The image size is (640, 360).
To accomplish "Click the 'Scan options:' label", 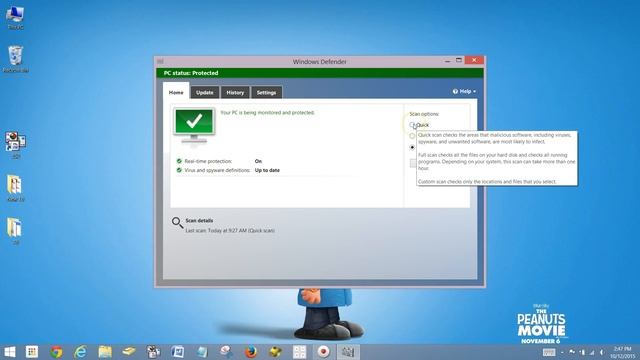I will coord(424,114).
